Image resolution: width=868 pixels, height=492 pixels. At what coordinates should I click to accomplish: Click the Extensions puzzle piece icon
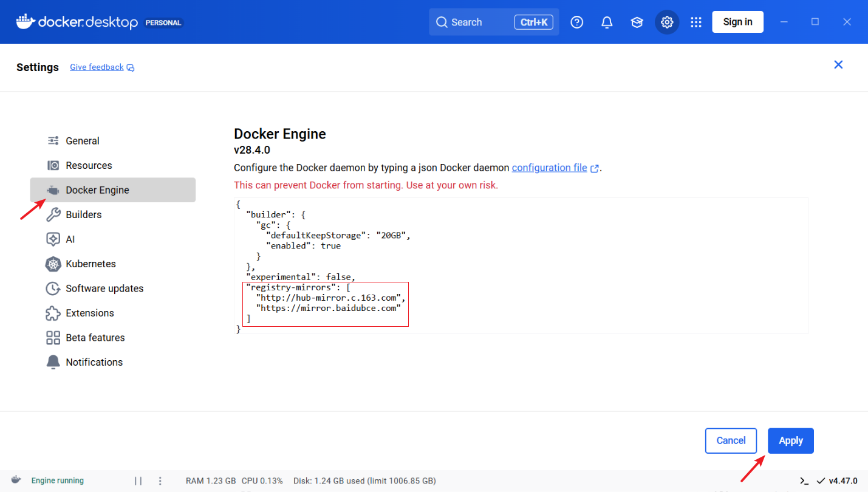coord(53,313)
